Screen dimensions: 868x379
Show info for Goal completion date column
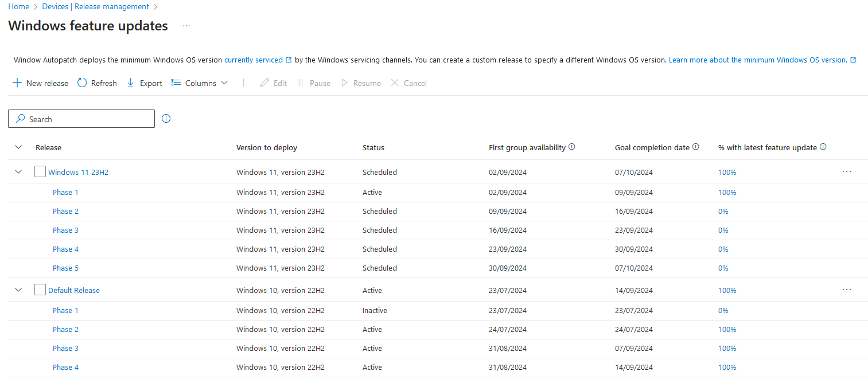[695, 146]
